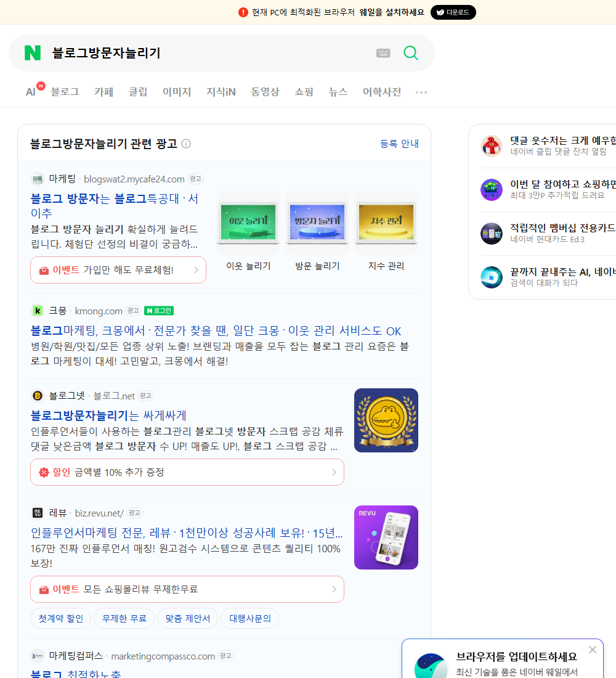The height and width of the screenshot is (678, 616).
Task: Switch to the 클립 tab
Action: [138, 92]
